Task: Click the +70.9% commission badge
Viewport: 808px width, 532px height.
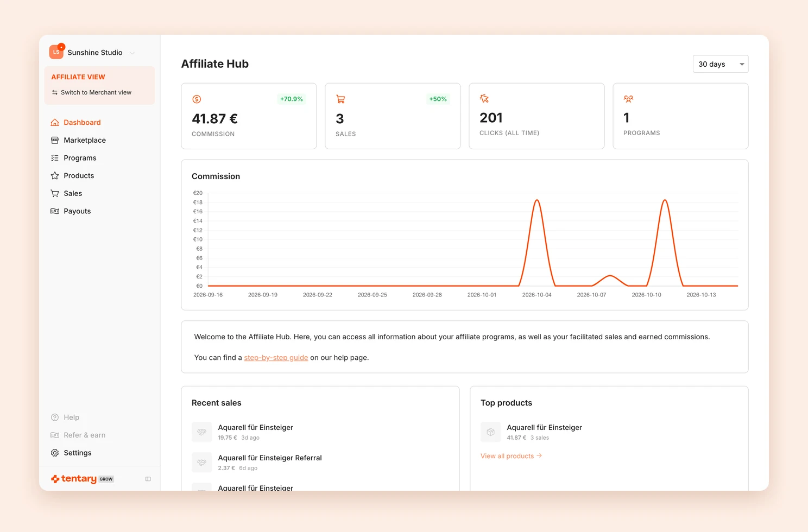Action: click(292, 99)
